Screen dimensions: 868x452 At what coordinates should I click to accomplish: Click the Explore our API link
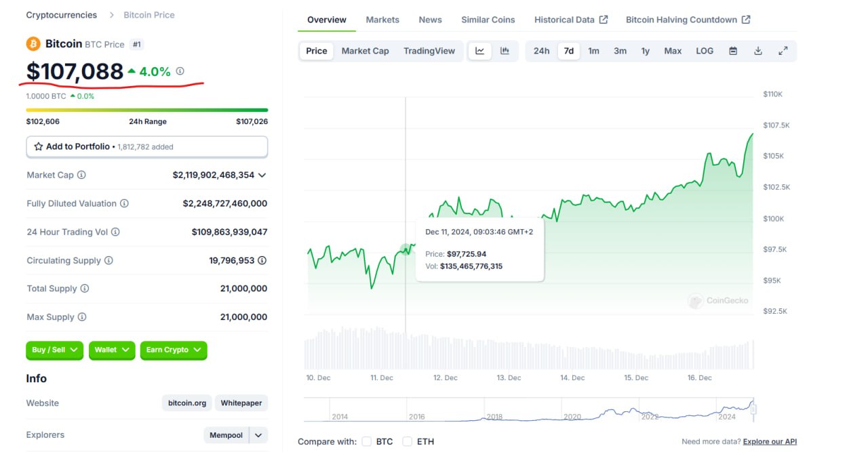tap(770, 442)
